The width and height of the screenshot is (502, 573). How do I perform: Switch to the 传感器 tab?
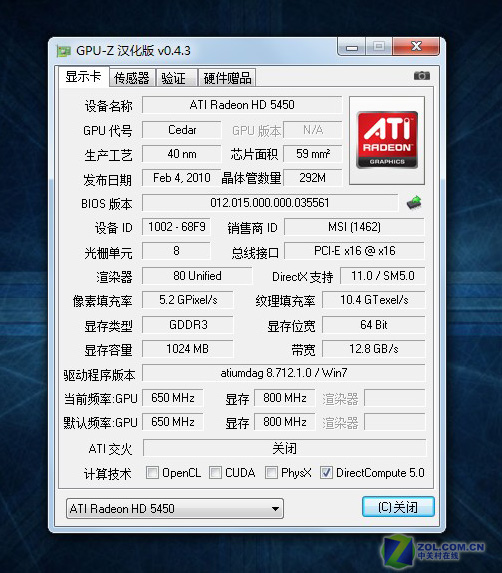tap(132, 78)
